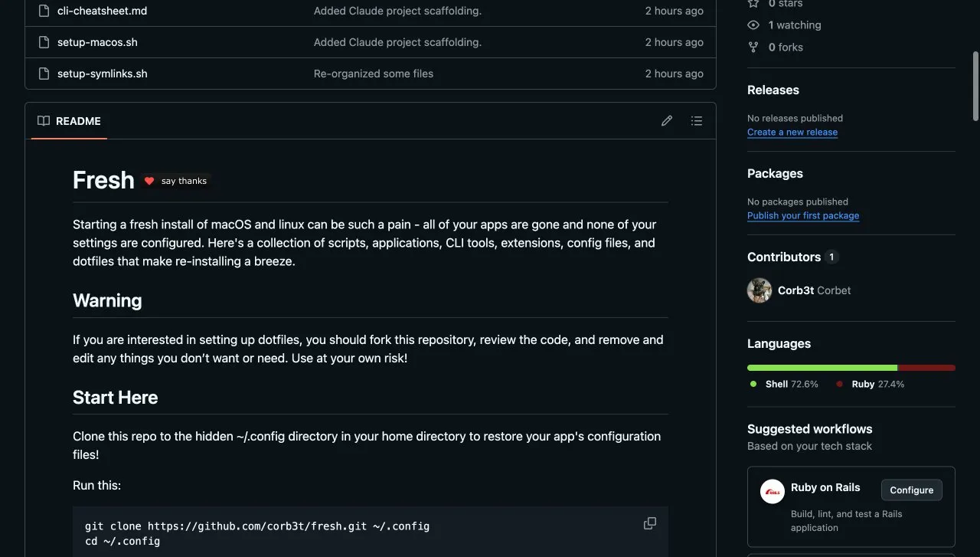Click the heart icon near the Fresh heading
This screenshot has height=557, width=980.
click(x=149, y=181)
